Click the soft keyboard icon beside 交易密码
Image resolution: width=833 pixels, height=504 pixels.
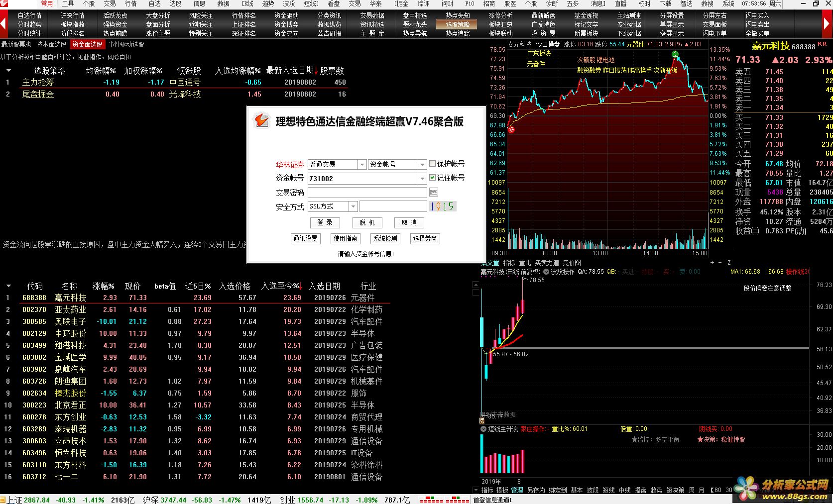(x=433, y=192)
